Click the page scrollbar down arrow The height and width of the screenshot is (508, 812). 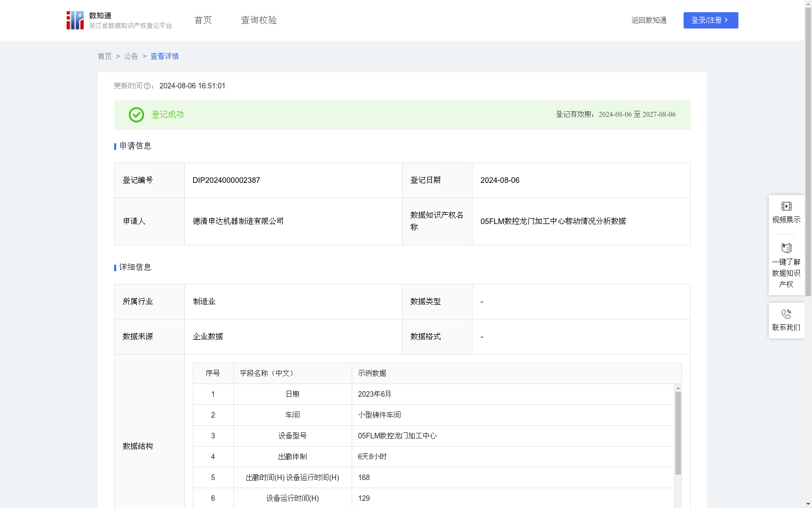(808, 504)
